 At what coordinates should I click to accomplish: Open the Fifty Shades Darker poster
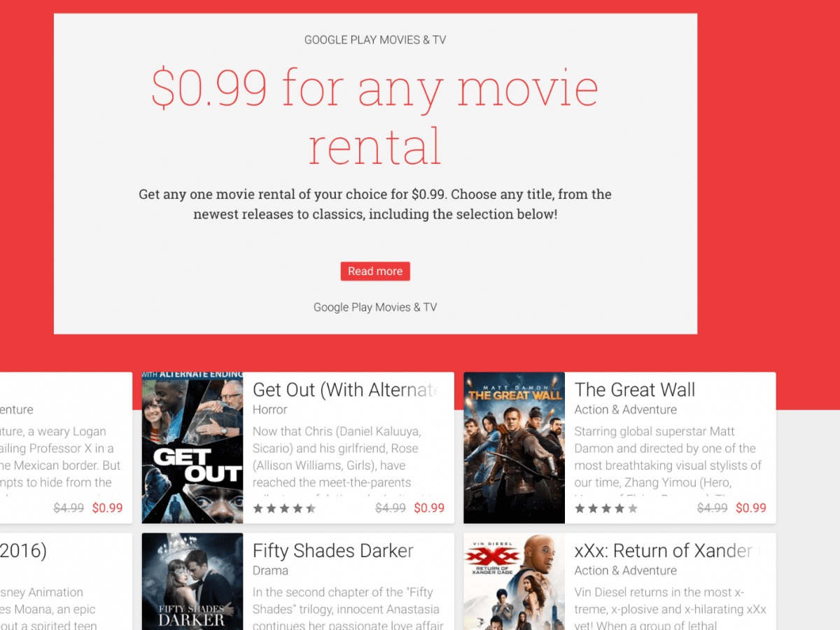click(192, 582)
